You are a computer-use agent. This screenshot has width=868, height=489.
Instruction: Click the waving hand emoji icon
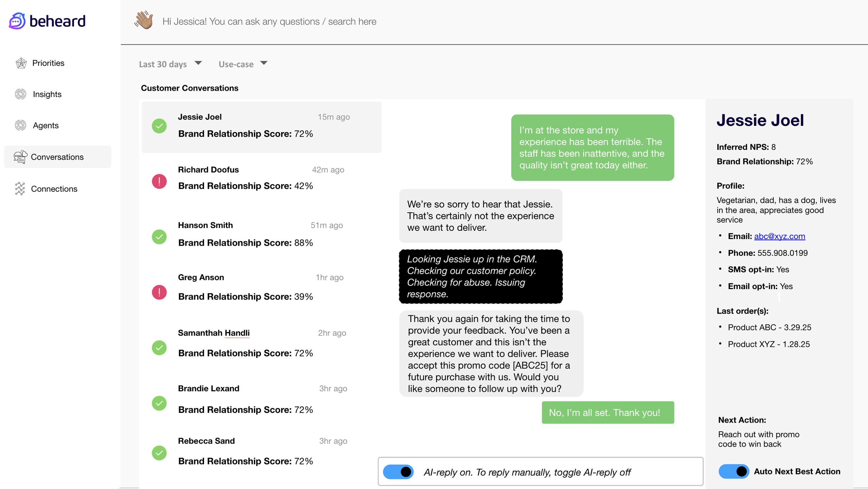[x=144, y=20]
